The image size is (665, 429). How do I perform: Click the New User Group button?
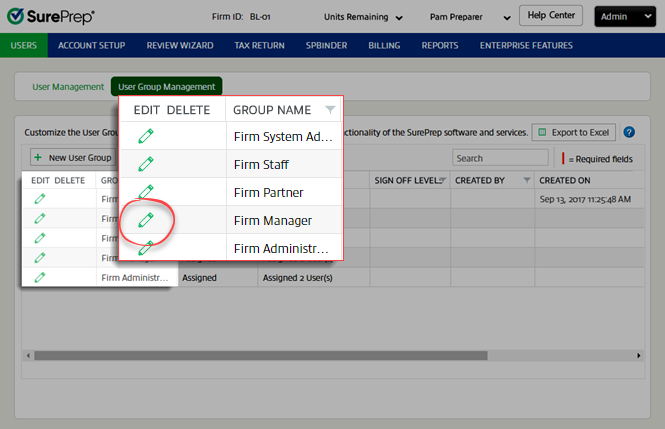[72, 158]
